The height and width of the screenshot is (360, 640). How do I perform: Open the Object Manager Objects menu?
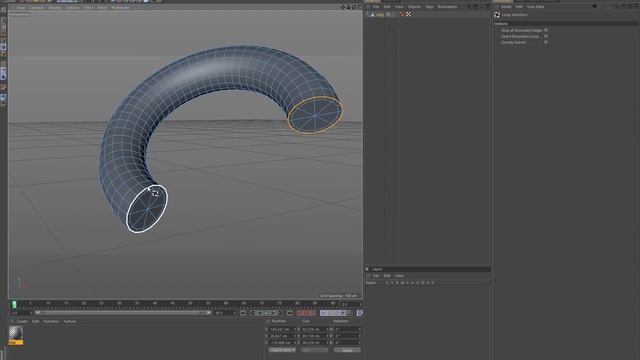(x=414, y=7)
